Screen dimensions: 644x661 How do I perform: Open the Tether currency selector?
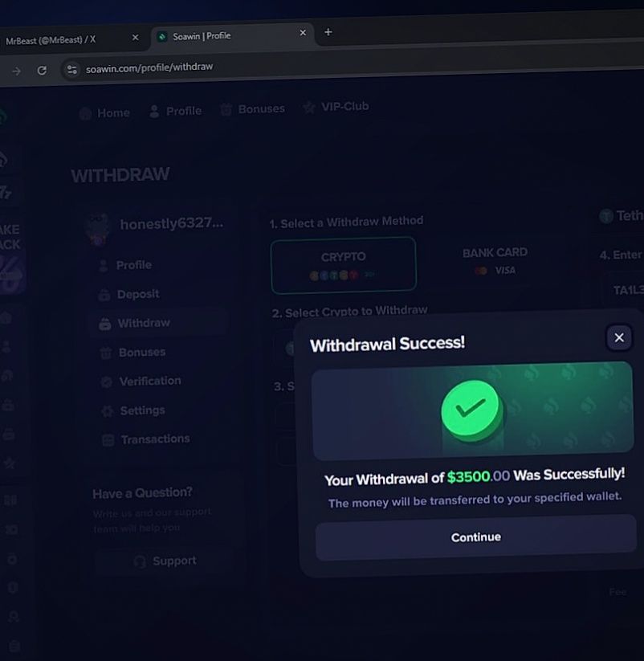[x=622, y=216]
